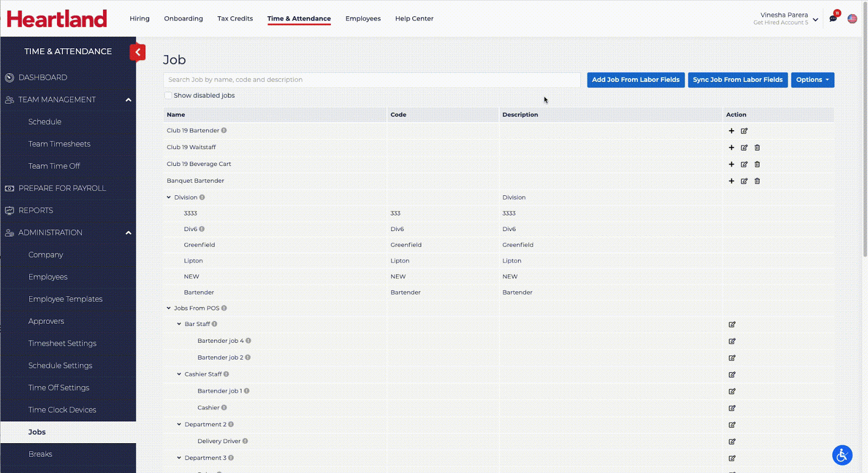Click the plus icon for Club 19 Bartender
This screenshot has width=868, height=473.
click(731, 131)
